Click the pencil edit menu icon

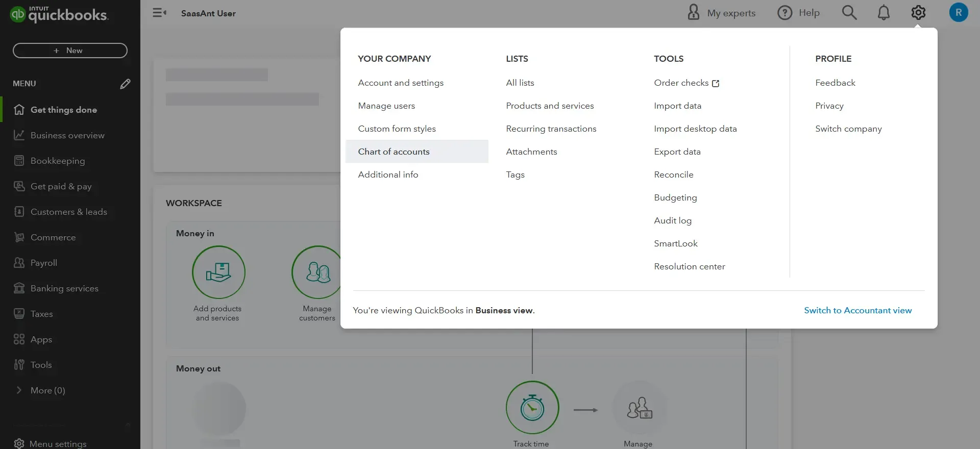pyautogui.click(x=125, y=84)
